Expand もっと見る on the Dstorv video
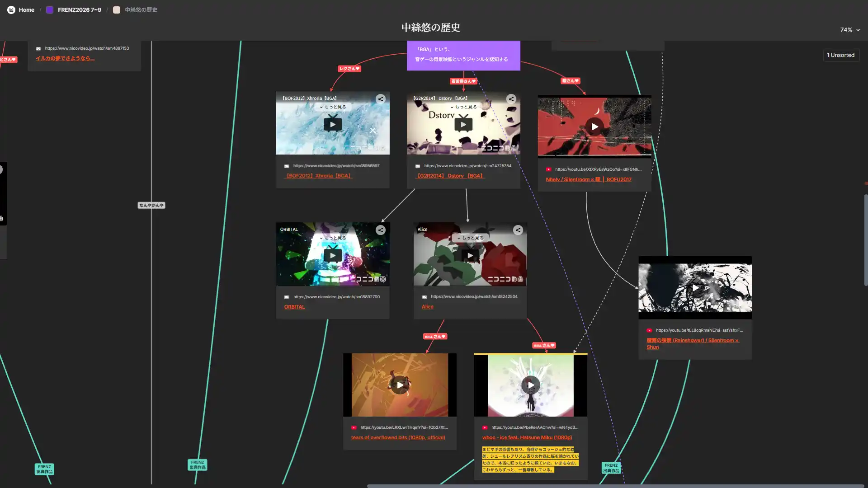Screen dimensions: 868x488 [463, 107]
